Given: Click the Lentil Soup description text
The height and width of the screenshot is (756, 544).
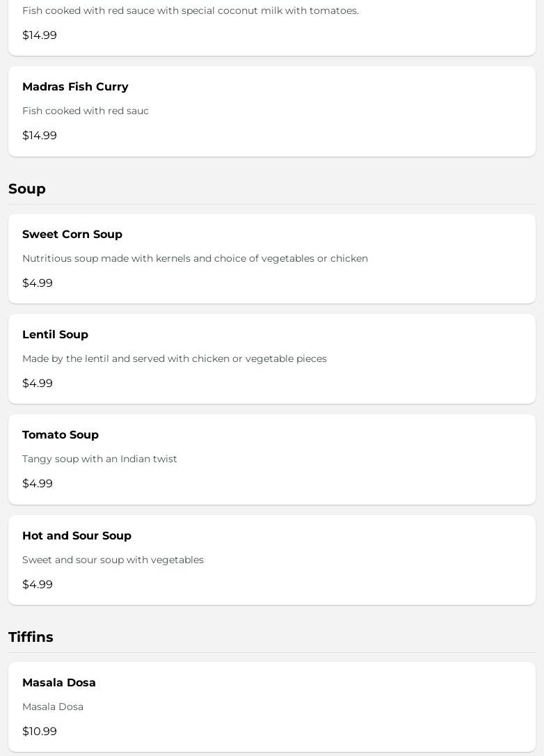Looking at the screenshot, I should point(175,359).
